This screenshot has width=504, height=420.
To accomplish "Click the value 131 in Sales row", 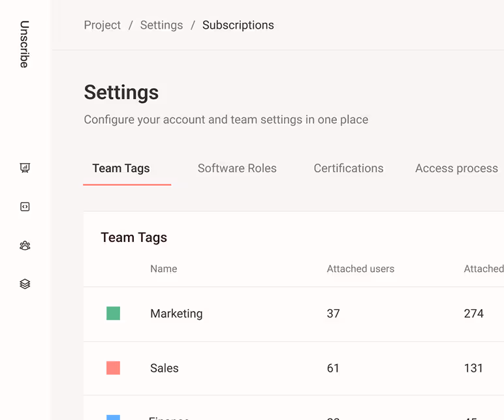I will (473, 368).
